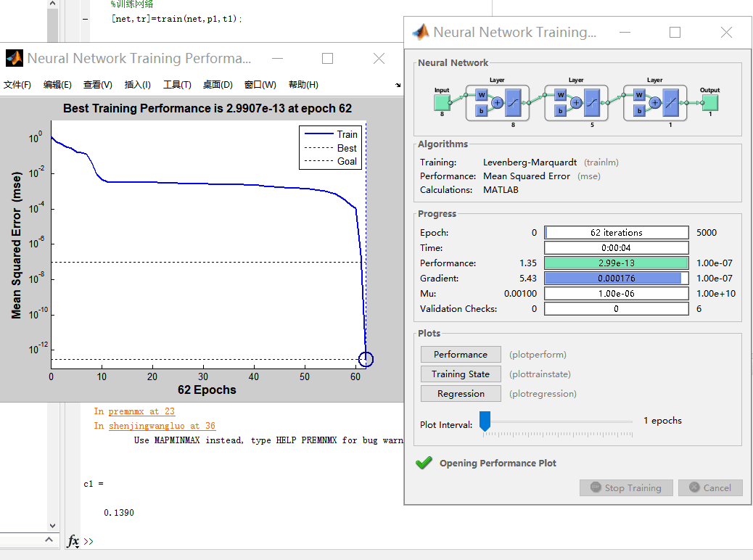Click the Plot Interval slider handle

485,421
